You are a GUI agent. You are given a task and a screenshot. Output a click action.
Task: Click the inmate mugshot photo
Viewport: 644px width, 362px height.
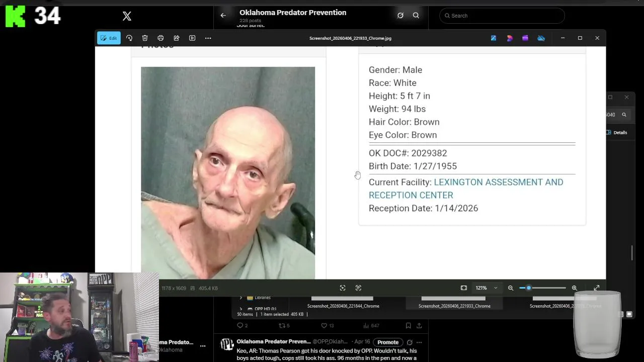pos(228,173)
